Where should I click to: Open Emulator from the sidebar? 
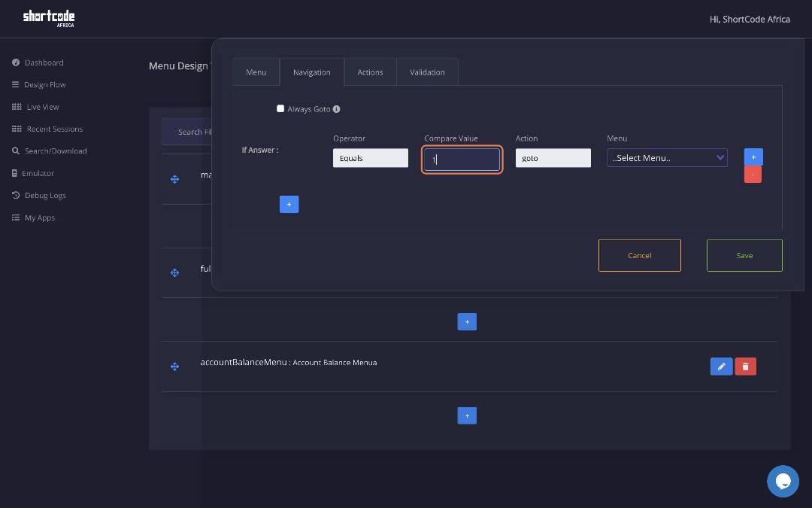tap(38, 173)
